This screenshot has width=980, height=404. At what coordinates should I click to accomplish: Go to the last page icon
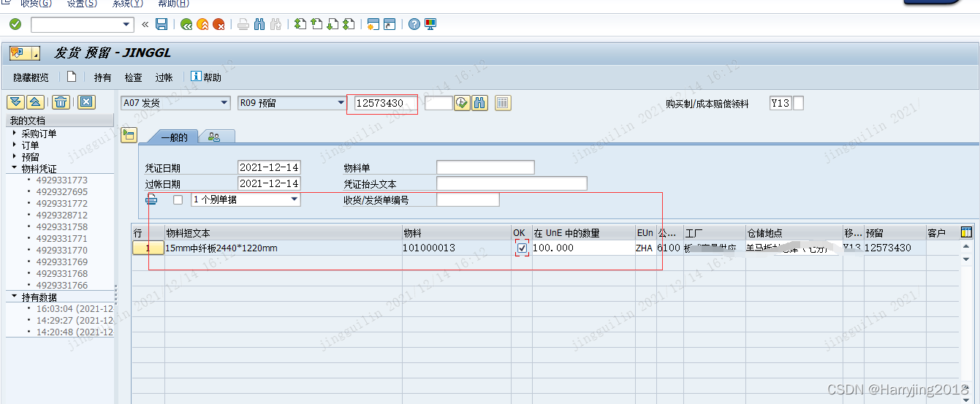tap(349, 24)
